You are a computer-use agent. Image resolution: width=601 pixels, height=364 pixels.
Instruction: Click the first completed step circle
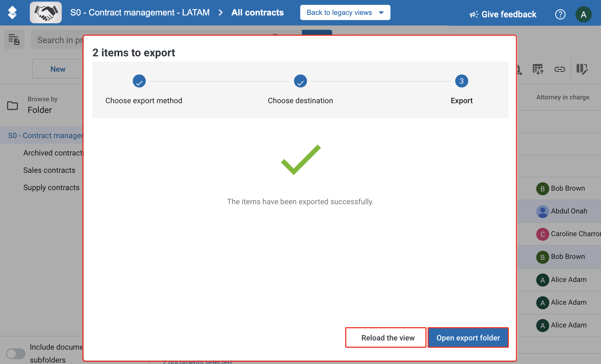click(x=139, y=81)
